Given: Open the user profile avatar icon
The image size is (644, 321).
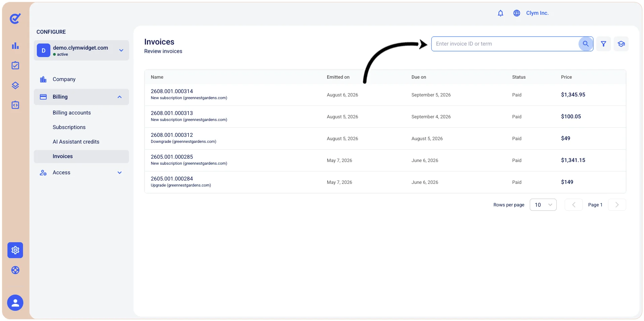Looking at the screenshot, I should [15, 303].
